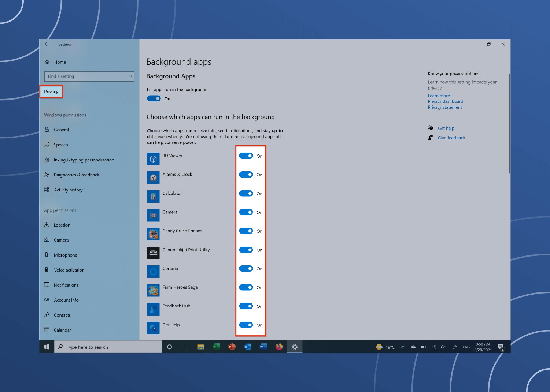Select the Candy Crush Friends icon
550x392 pixels.
point(153,234)
